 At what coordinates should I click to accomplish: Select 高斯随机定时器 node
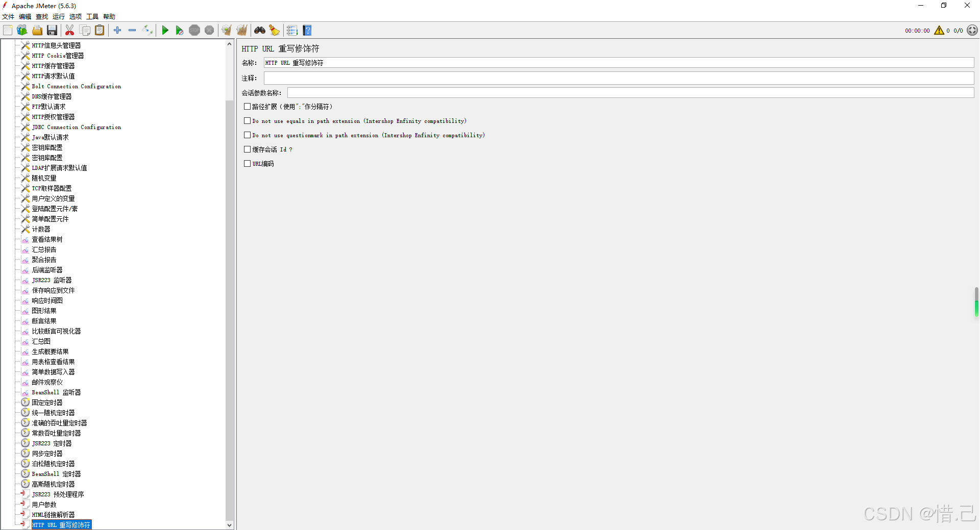(x=53, y=484)
